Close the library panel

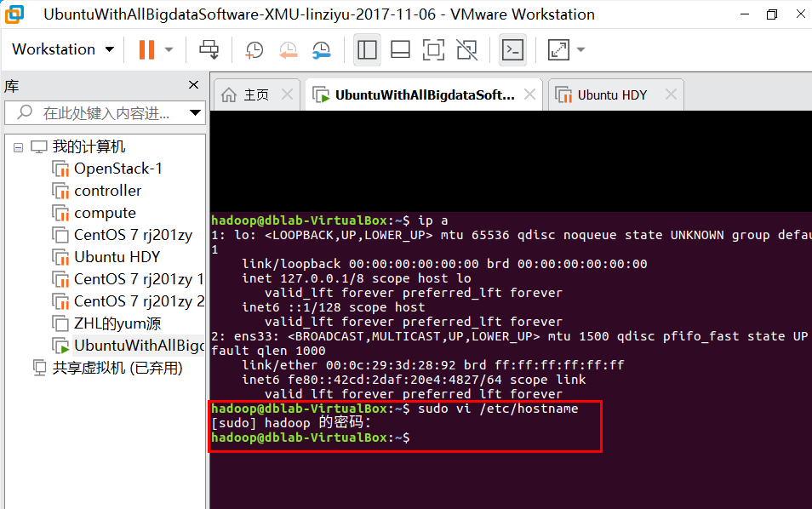(x=194, y=84)
